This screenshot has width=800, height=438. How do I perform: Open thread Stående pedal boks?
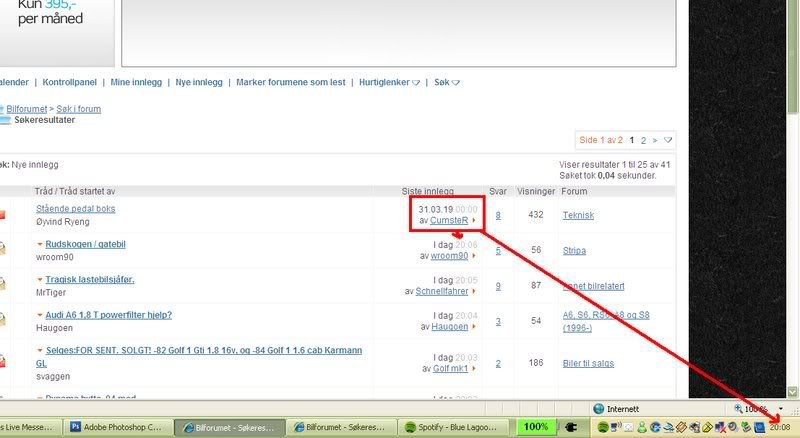[76, 209]
